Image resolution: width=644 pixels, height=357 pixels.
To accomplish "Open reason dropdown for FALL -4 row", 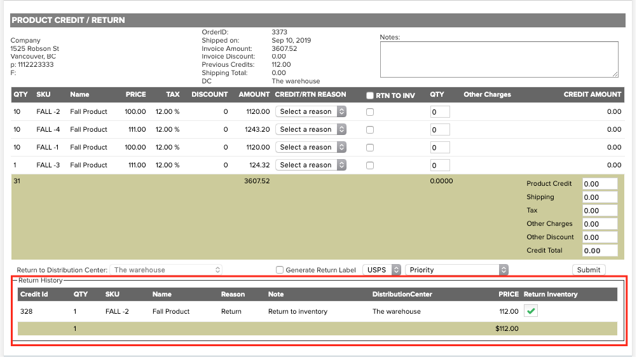I will [x=311, y=129].
